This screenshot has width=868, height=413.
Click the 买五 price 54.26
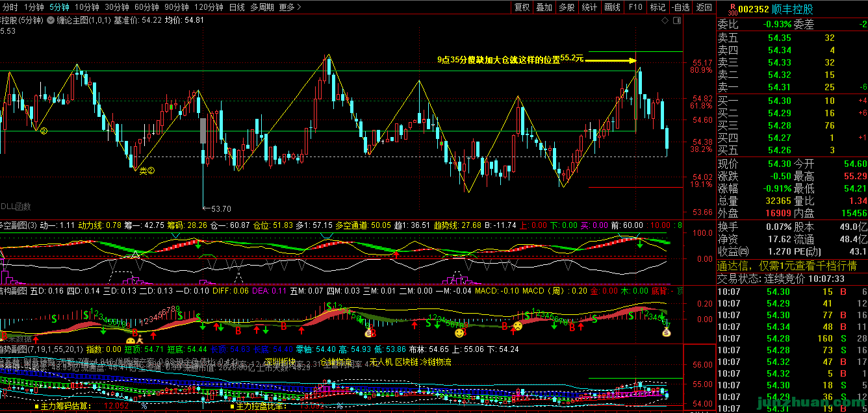point(780,150)
